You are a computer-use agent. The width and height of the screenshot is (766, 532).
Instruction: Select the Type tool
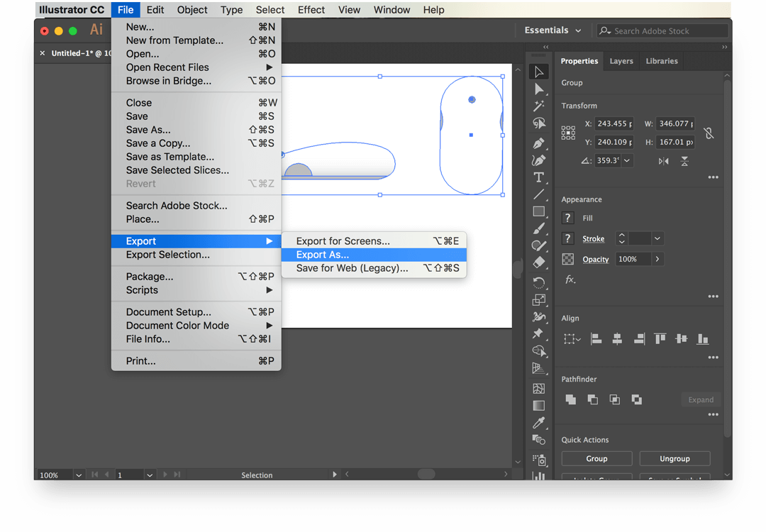pos(539,177)
